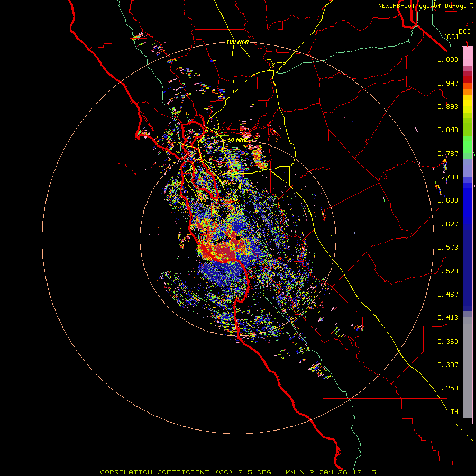Click the black radar site dot at center
The width and height of the screenshot is (476, 476).
tap(238, 237)
